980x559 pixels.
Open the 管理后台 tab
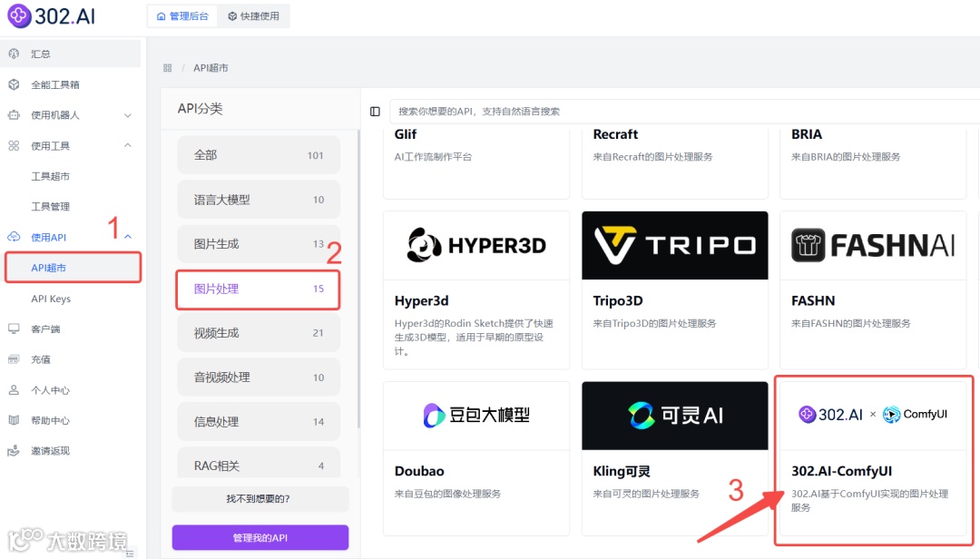coord(182,16)
